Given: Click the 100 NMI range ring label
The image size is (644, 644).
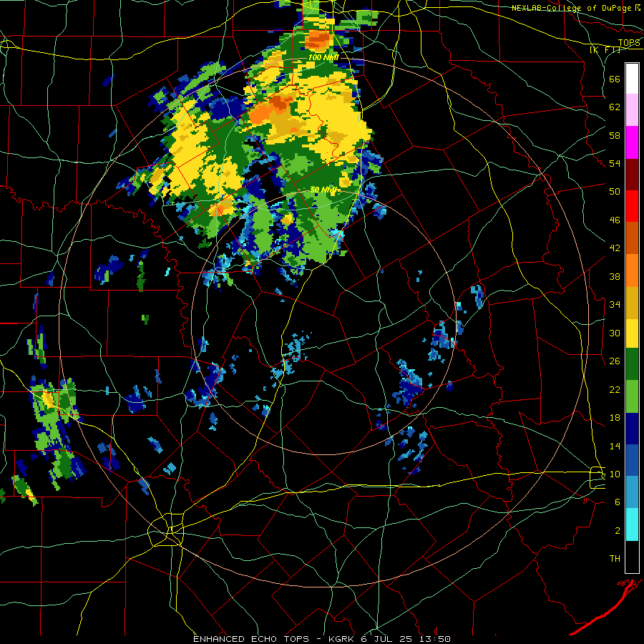Looking at the screenshot, I should [323, 57].
